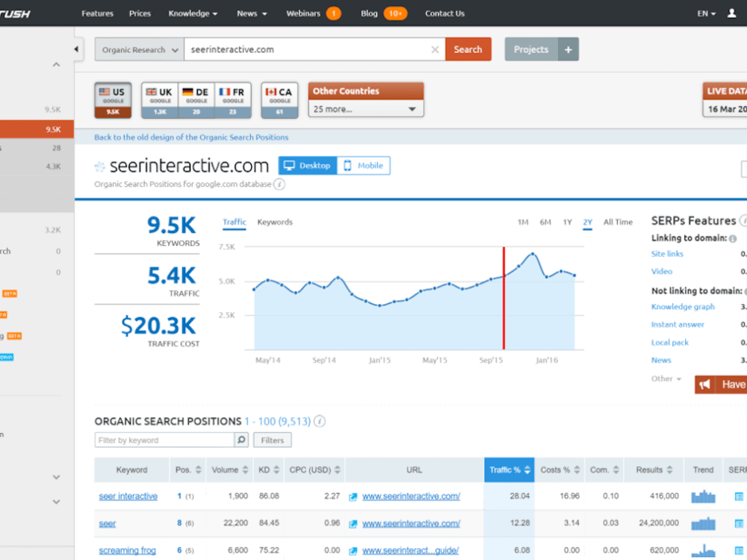The width and height of the screenshot is (747, 560).
Task: View trend chart for screaming frog row
Action: (x=703, y=550)
